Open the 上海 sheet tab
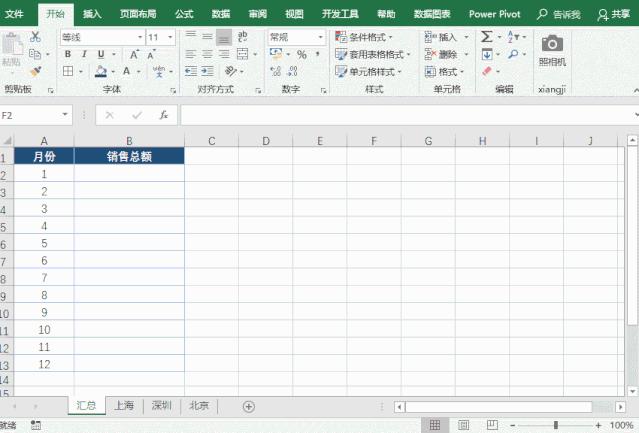The image size is (639, 433). point(124,406)
